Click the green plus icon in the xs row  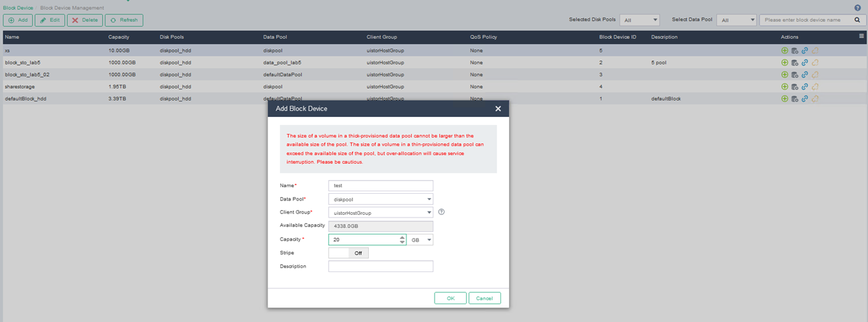(x=784, y=51)
